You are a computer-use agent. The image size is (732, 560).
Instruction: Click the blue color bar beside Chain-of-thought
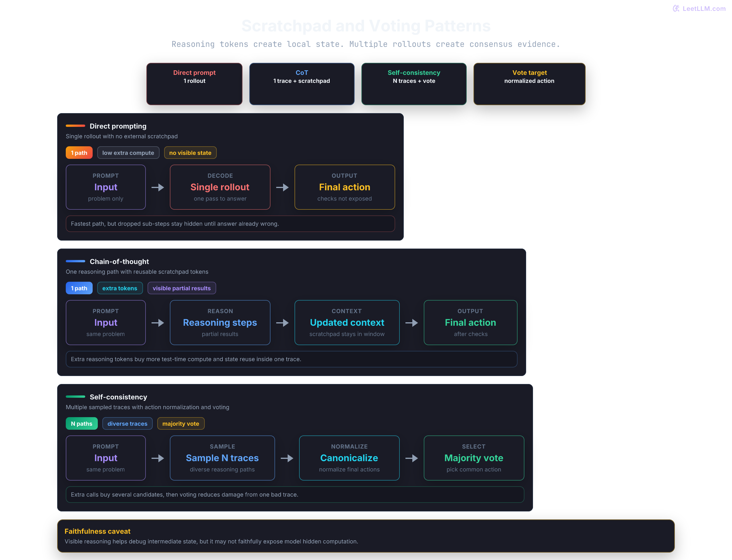pyautogui.click(x=75, y=261)
